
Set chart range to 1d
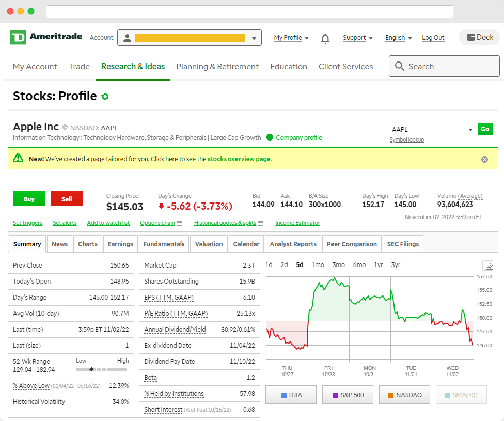269,264
